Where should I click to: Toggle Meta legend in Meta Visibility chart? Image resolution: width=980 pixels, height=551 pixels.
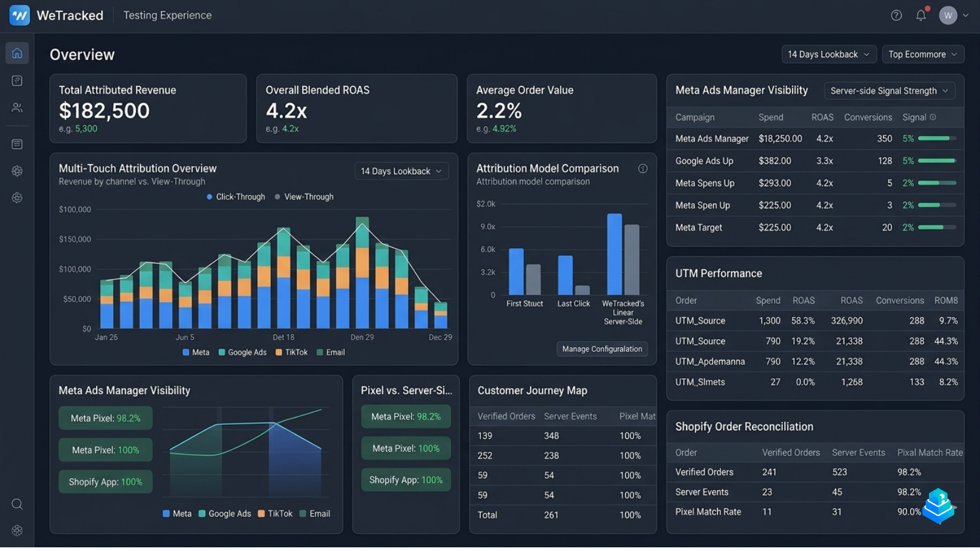coord(177,514)
